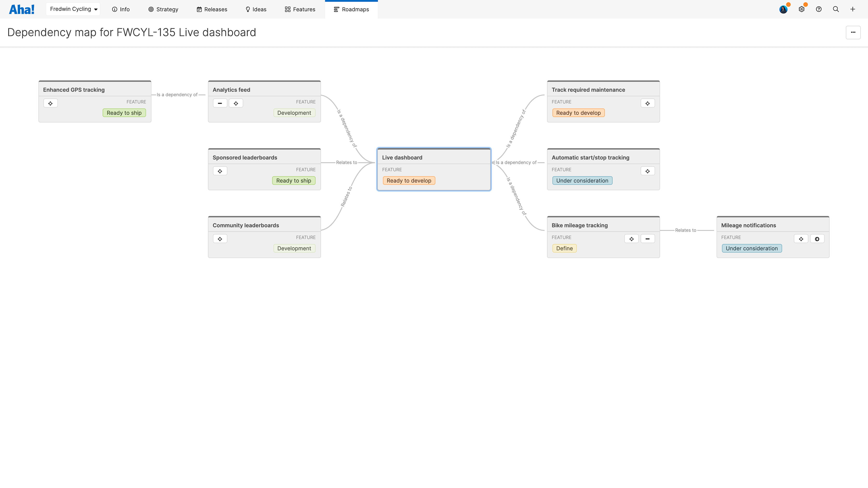Focus on Community leaderboards card
This screenshot has height=488, width=868.
(220, 238)
